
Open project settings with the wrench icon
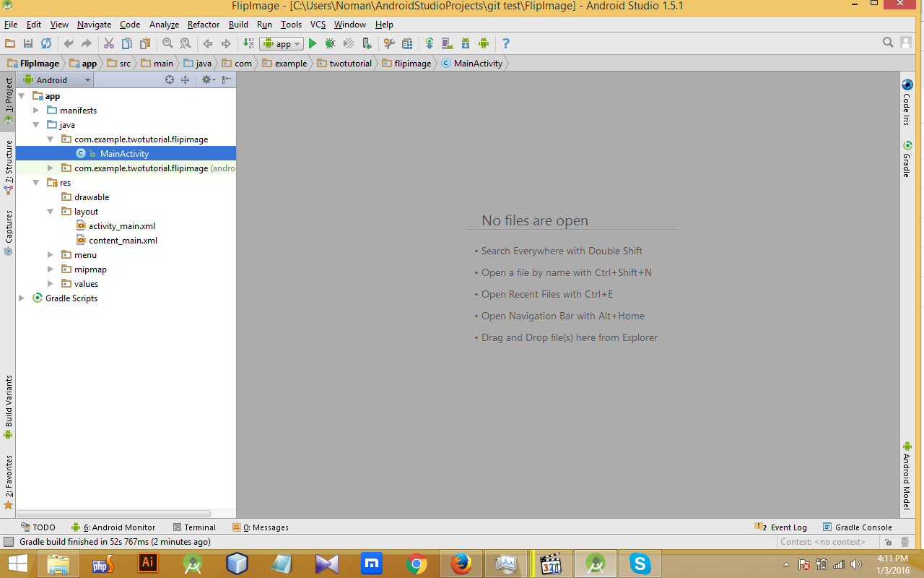click(x=389, y=43)
